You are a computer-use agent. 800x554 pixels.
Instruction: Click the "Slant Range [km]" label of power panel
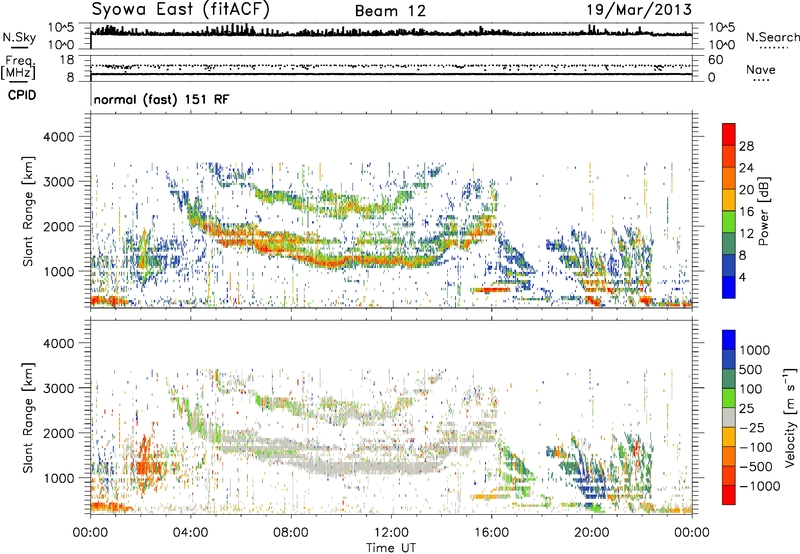coord(28,211)
